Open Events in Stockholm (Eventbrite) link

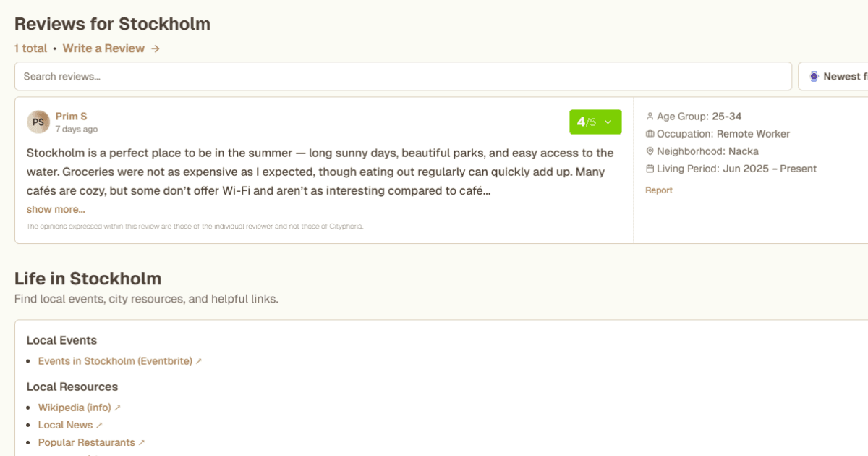115,361
